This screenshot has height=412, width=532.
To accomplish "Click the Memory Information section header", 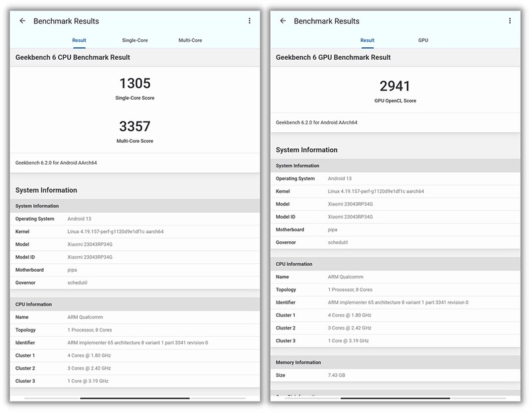I will click(x=395, y=362).
